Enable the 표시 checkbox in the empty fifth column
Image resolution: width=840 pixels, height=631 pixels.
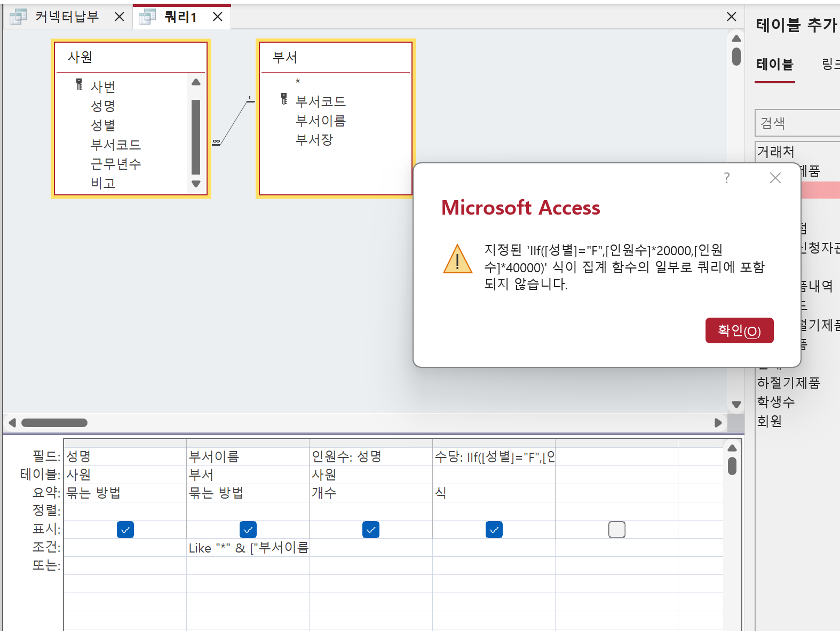coord(616,530)
